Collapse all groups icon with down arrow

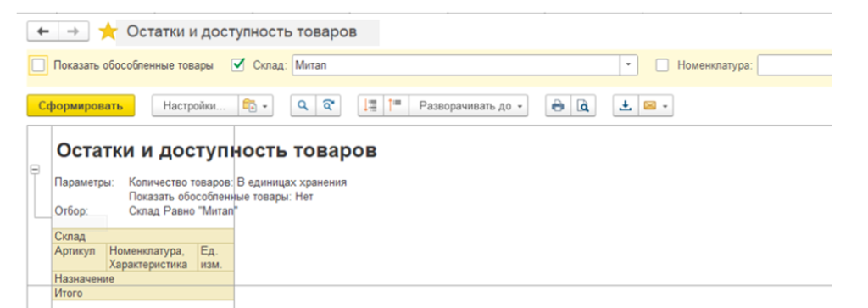click(371, 105)
